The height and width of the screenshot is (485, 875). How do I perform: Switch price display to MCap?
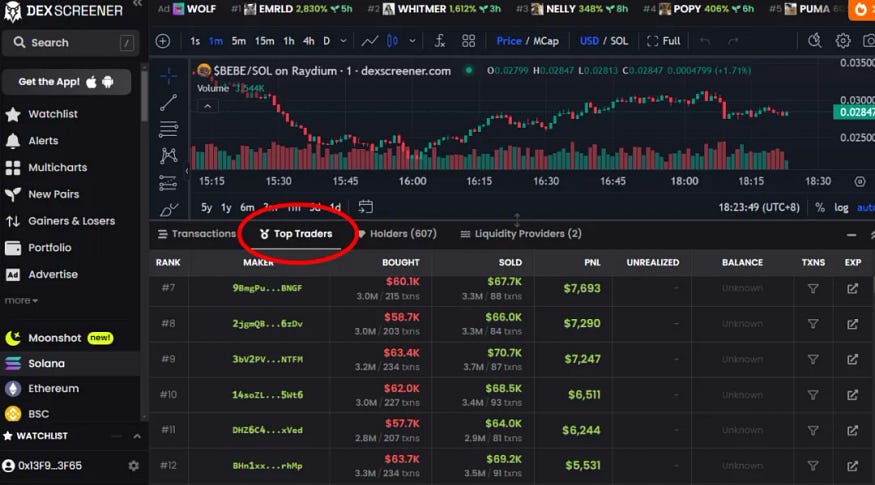(x=546, y=41)
